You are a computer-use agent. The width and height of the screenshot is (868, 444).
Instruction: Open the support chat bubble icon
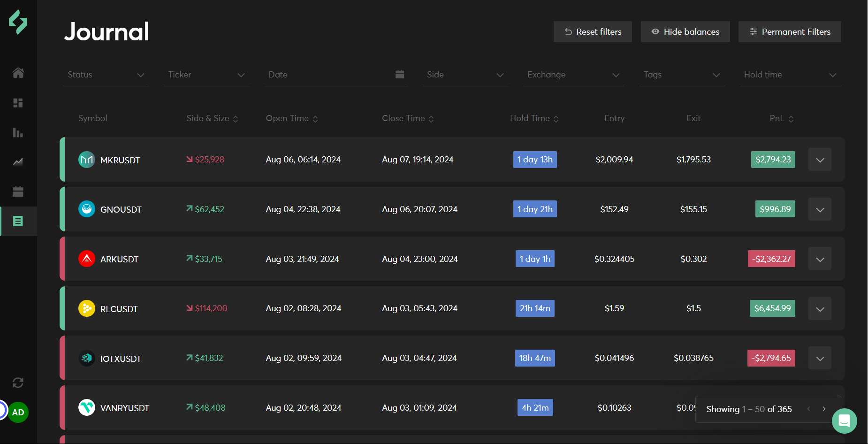844,421
